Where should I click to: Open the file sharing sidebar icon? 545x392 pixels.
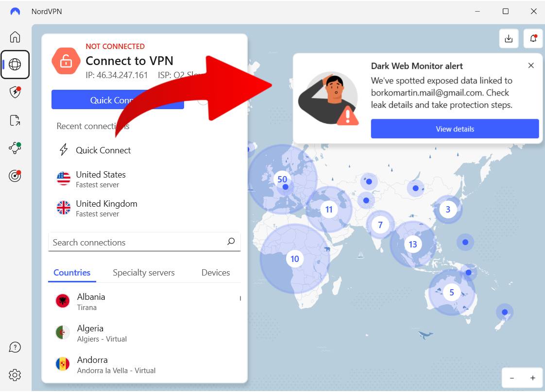tap(15, 120)
